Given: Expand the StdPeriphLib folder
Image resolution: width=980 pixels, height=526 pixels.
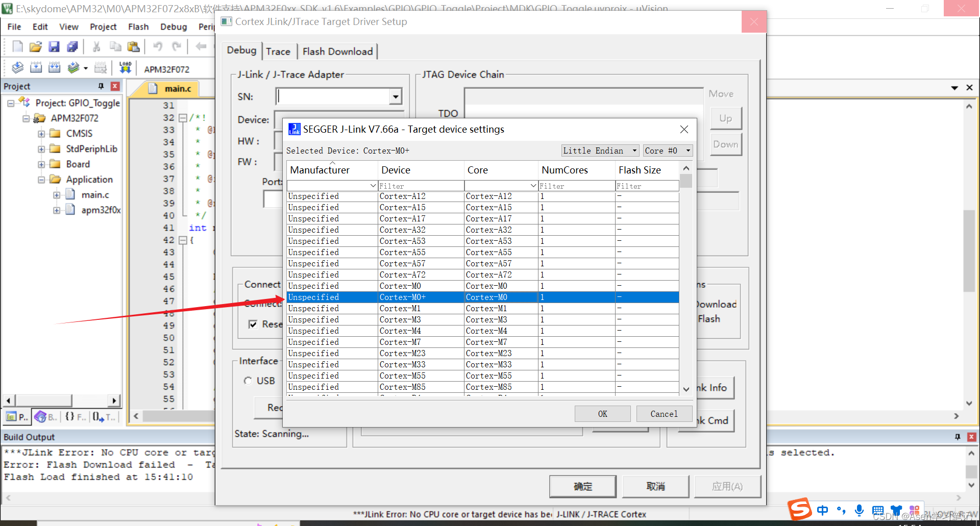Looking at the screenshot, I should [41, 149].
